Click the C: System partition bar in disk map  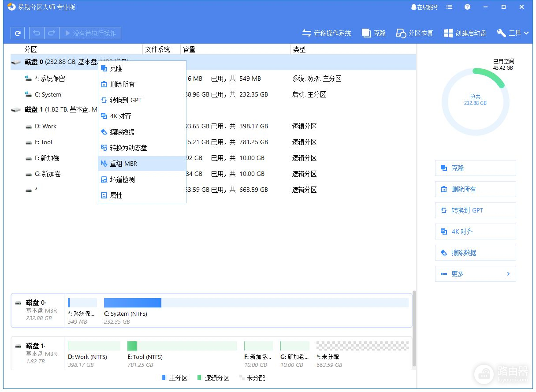point(132,303)
